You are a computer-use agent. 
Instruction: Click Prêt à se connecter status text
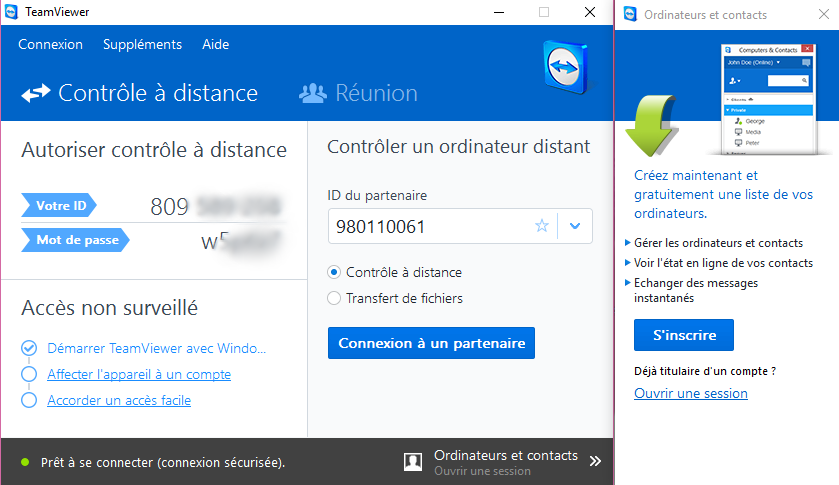(163, 463)
